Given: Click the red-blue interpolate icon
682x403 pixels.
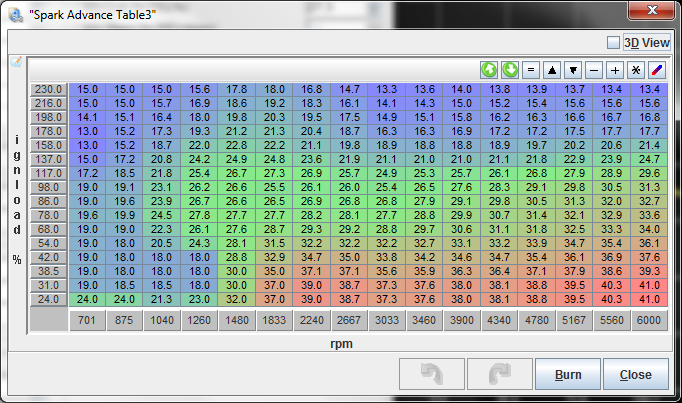Looking at the screenshot, I should tap(656, 70).
